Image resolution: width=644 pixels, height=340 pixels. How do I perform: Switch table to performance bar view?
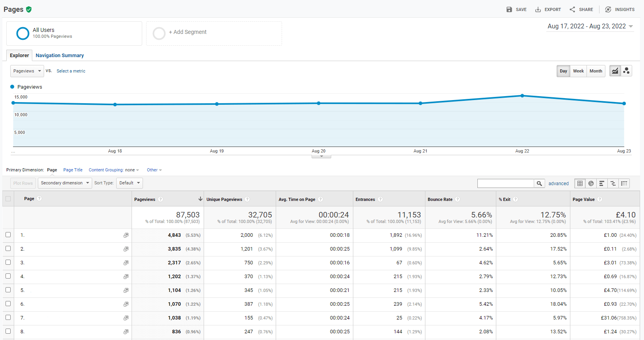602,183
